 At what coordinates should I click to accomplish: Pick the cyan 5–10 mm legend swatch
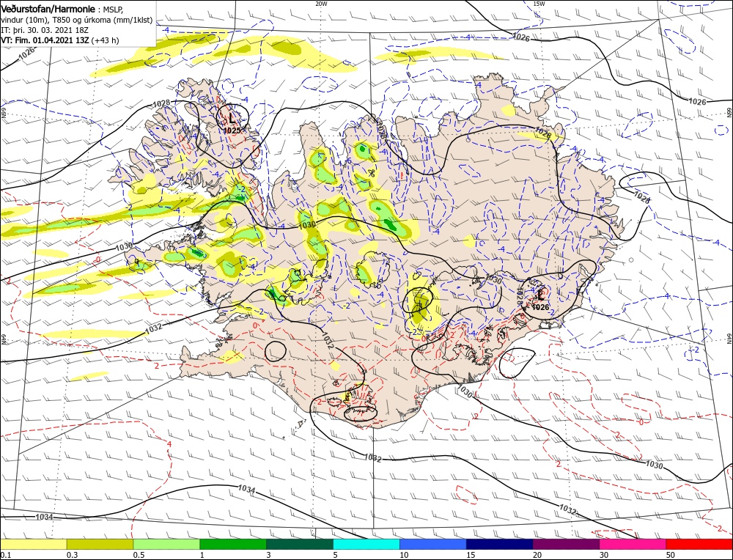click(366, 544)
